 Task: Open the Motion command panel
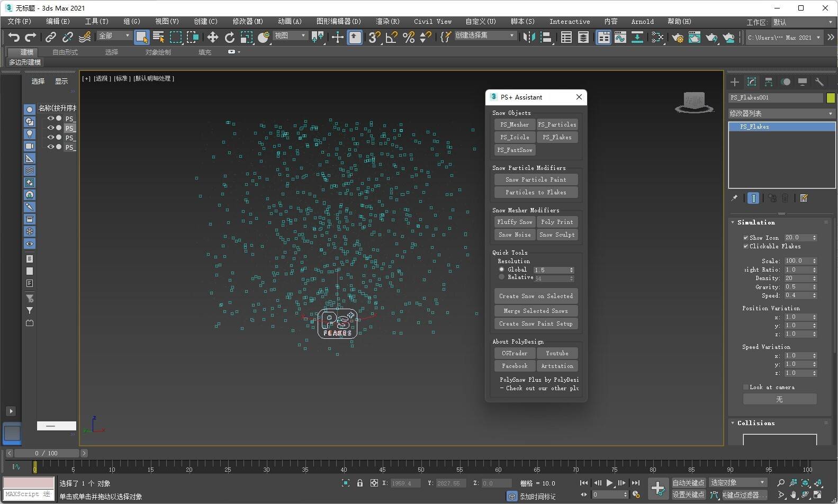coord(786,82)
